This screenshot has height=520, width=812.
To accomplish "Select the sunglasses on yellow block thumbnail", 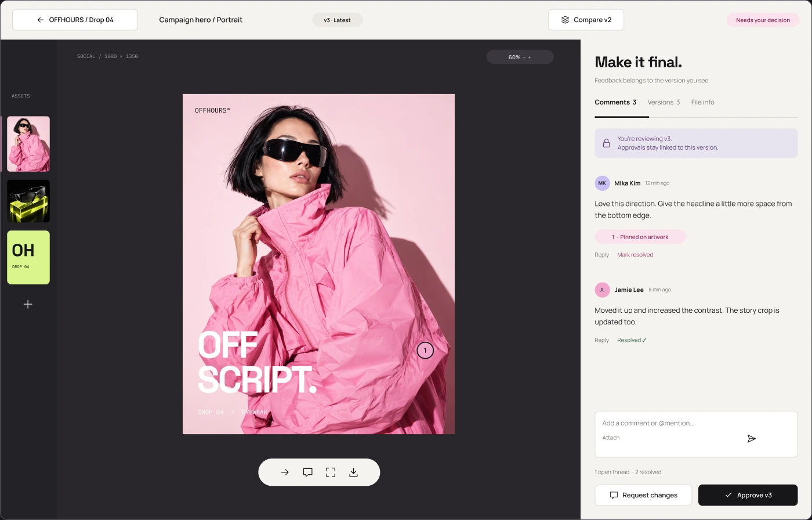I will pos(28,201).
